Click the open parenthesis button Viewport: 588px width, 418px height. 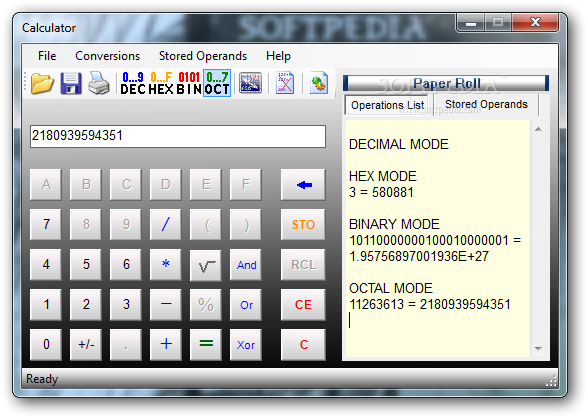(206, 225)
